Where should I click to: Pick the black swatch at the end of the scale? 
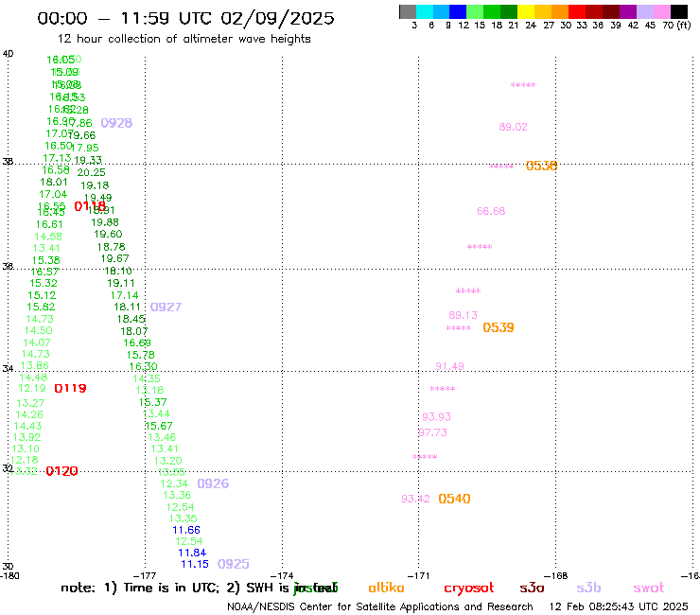(x=679, y=11)
